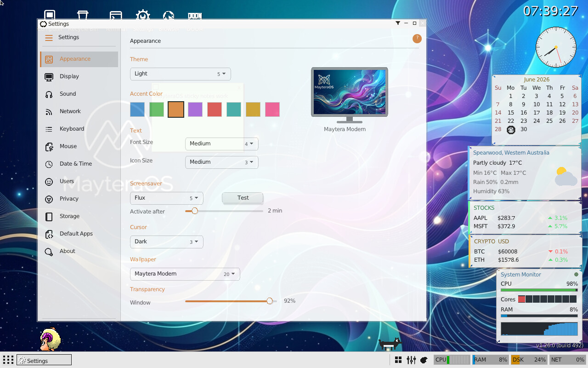Open the Cursor dropdown showing Dark
This screenshot has width=588, height=368.
[x=166, y=241]
